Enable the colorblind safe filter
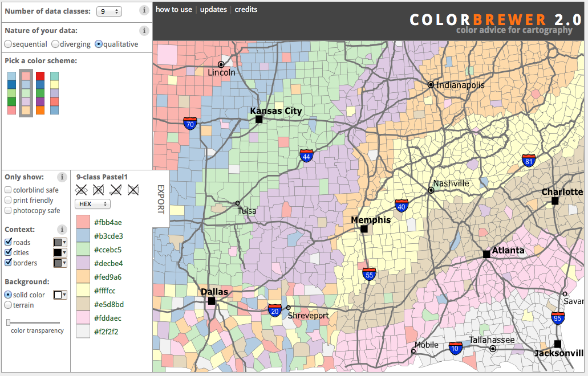This screenshot has width=588, height=376. click(x=8, y=190)
